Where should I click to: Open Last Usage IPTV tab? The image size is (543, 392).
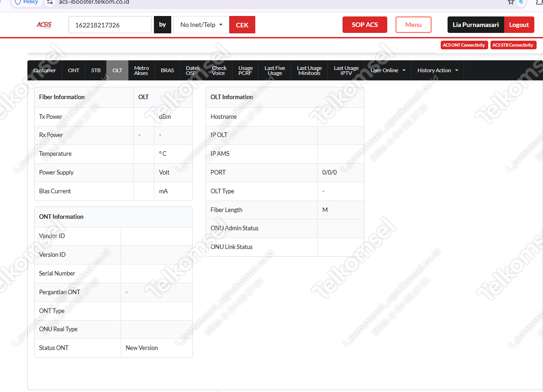point(346,70)
